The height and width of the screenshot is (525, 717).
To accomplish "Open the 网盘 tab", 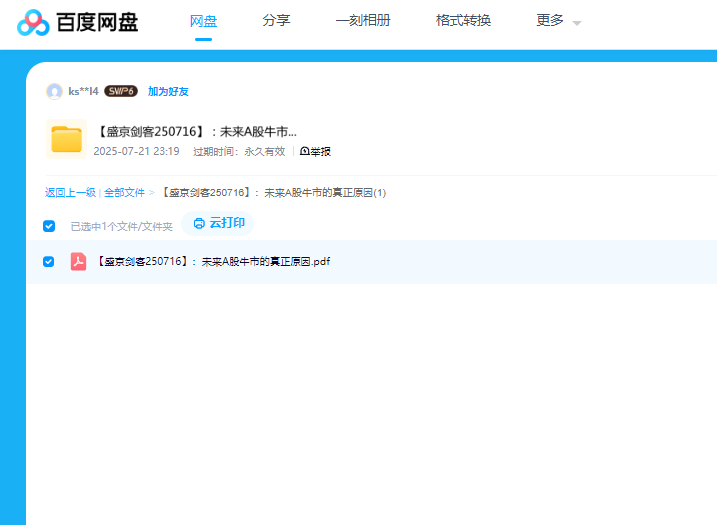I will [x=203, y=21].
